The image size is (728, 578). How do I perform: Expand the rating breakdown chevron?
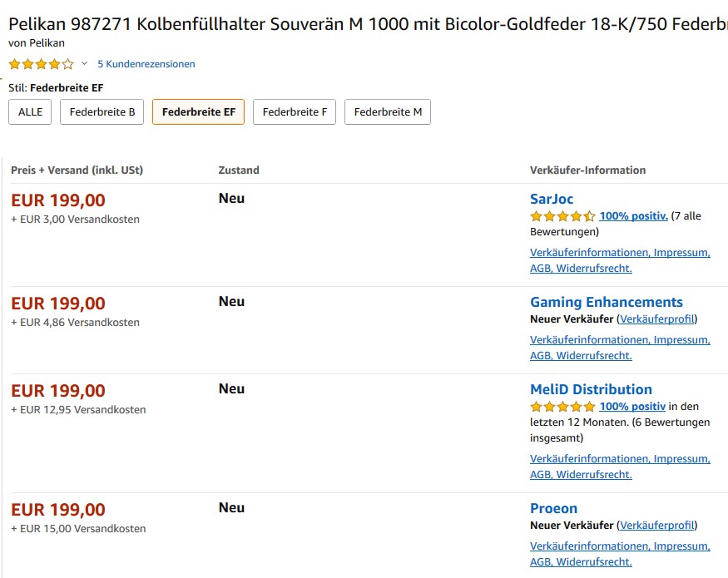[84, 63]
